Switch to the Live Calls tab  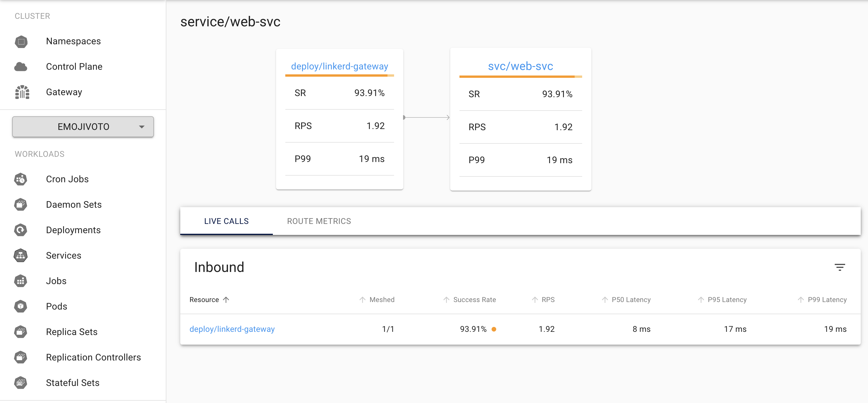coord(227,221)
